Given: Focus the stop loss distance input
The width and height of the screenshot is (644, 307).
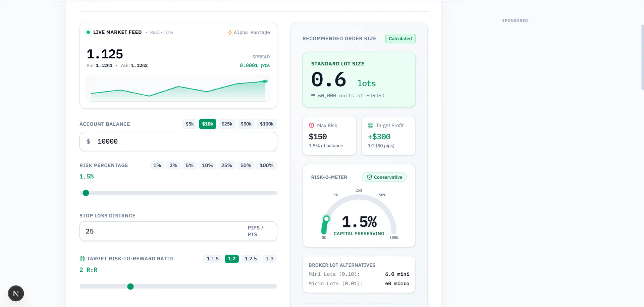Looking at the screenshot, I should (x=178, y=231).
